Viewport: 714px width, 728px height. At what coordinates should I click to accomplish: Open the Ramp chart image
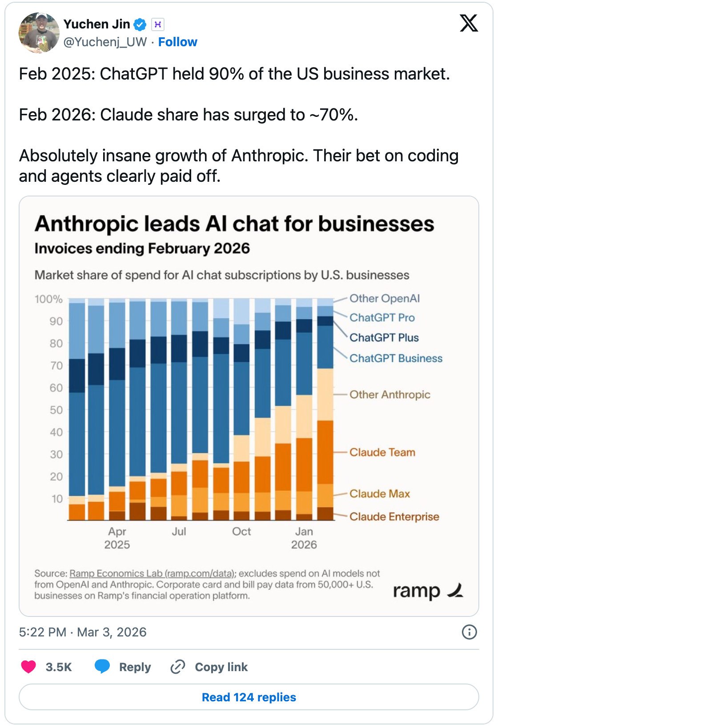click(x=249, y=406)
